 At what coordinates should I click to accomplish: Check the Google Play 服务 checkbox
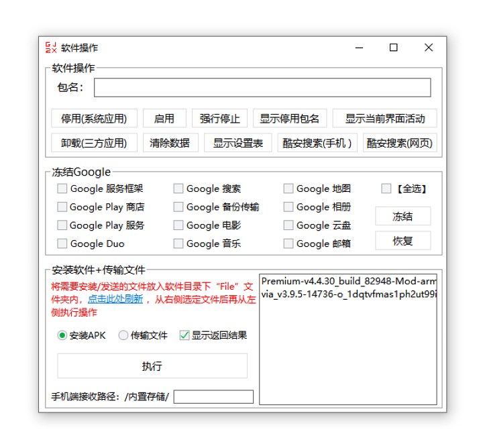click(62, 225)
